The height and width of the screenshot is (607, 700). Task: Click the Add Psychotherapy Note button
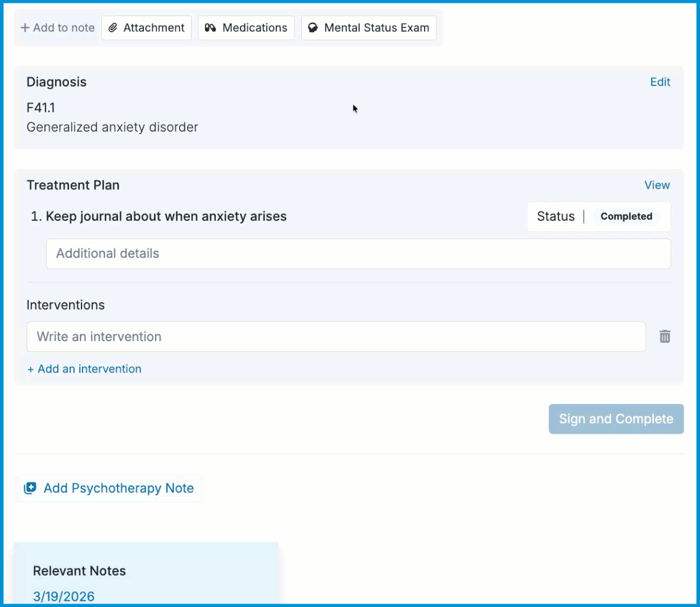pos(109,488)
